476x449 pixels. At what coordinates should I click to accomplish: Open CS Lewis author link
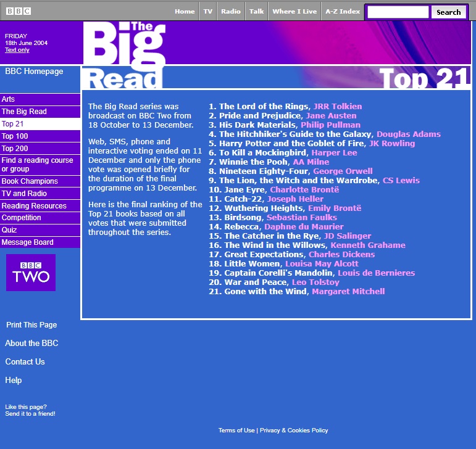pyautogui.click(x=401, y=181)
